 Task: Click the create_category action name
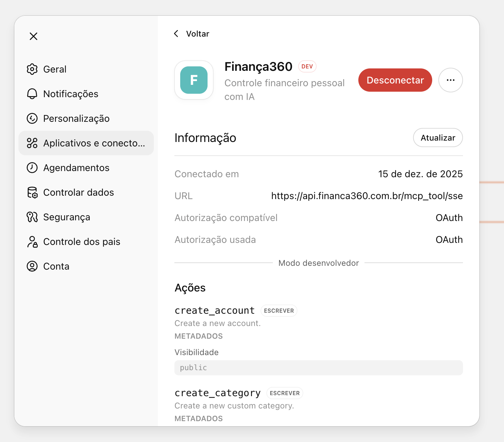[217, 393]
